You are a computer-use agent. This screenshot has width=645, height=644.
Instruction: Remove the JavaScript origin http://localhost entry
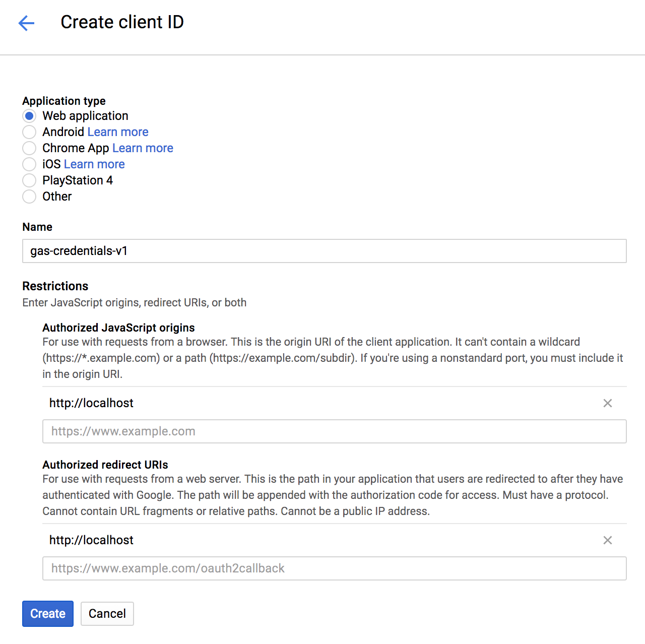pyautogui.click(x=608, y=403)
